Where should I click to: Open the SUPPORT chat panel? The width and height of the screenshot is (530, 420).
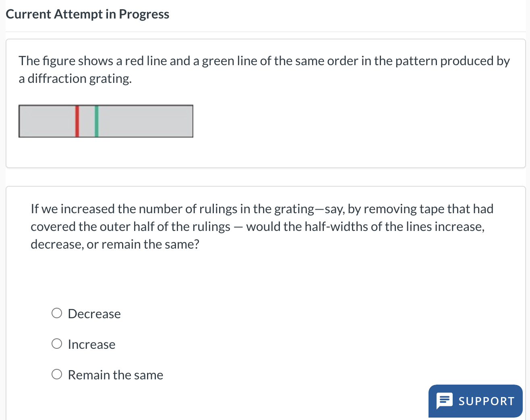coord(475,401)
